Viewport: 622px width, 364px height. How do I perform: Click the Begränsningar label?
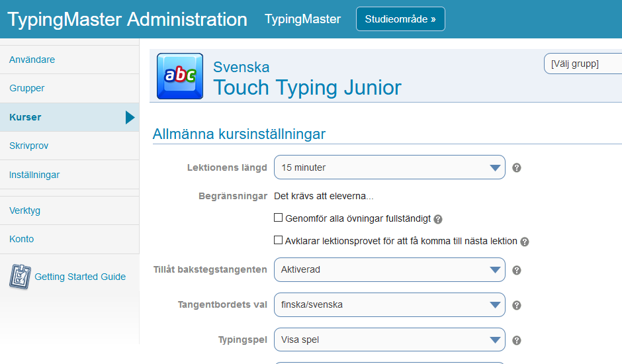[233, 196]
